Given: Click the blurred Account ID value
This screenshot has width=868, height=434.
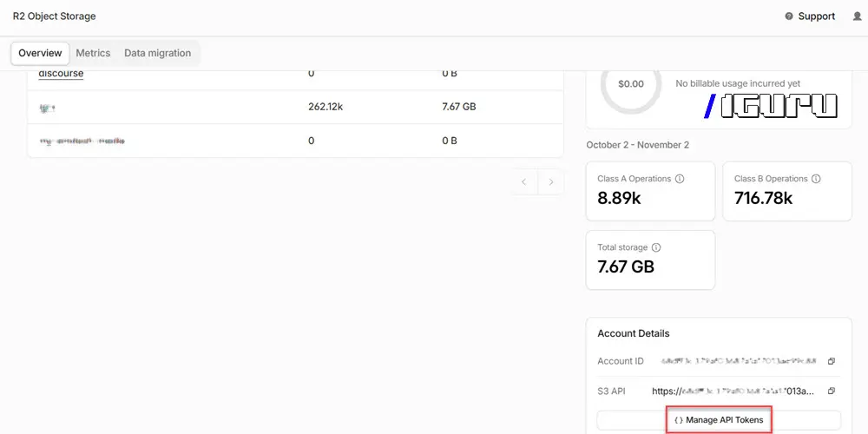Looking at the screenshot, I should [739, 361].
